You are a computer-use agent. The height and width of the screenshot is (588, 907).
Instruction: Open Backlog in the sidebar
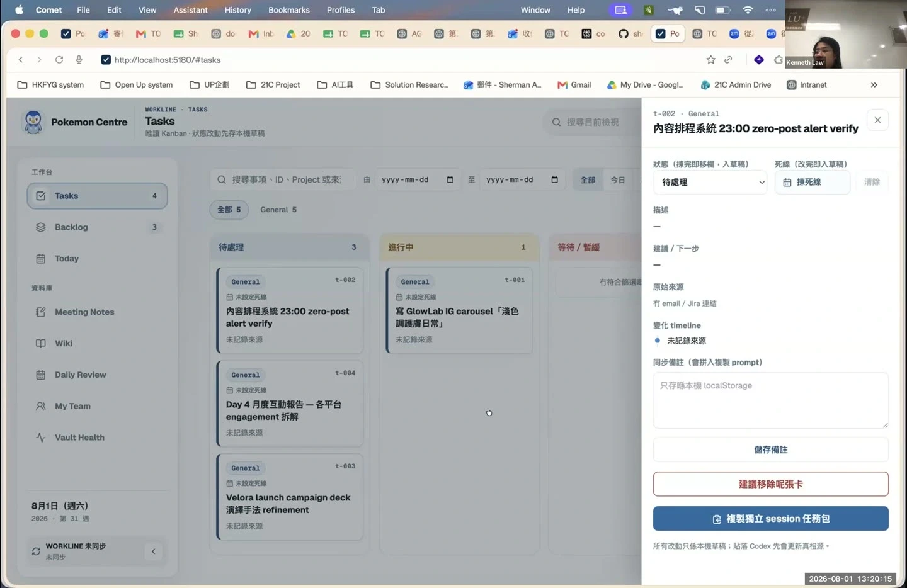pos(97,227)
